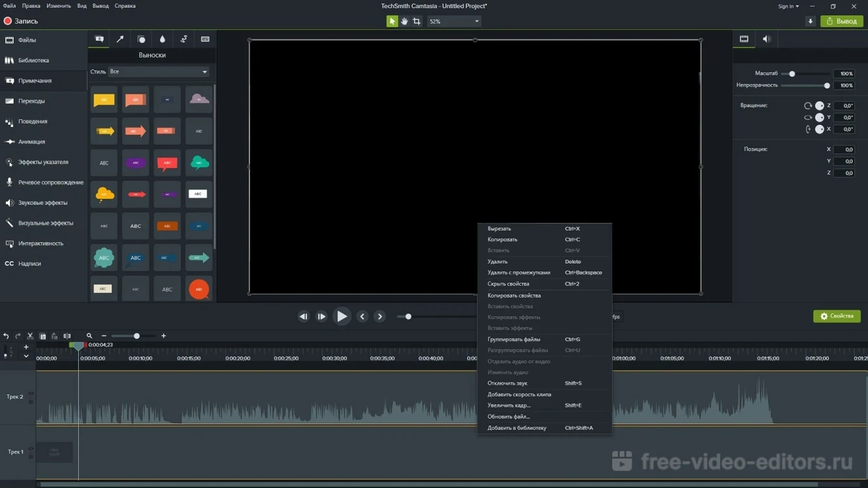
Task: Open the Правка menu
Action: coord(31,6)
